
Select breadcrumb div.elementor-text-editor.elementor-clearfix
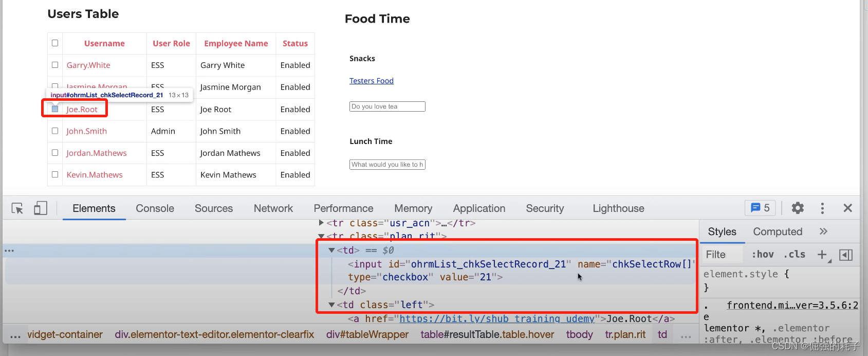[214, 335]
